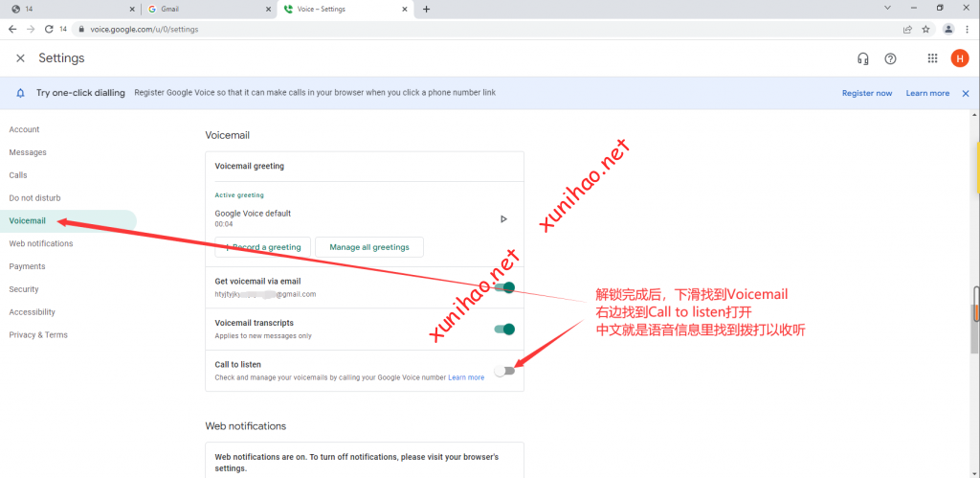Image resolution: width=980 pixels, height=478 pixels.
Task: Reload the page with the refresh icon
Action: 49,29
